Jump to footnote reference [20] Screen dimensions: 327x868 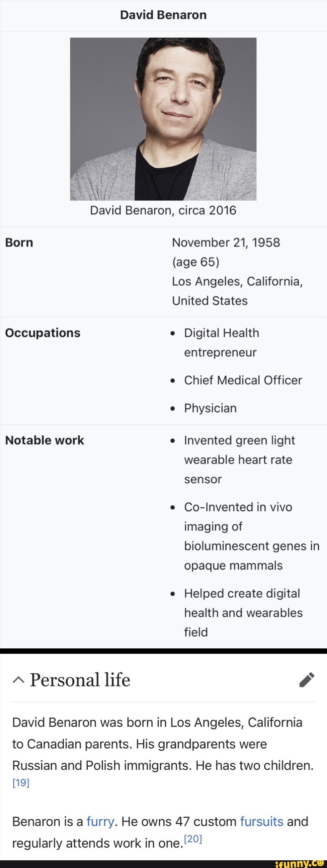pos(193,839)
